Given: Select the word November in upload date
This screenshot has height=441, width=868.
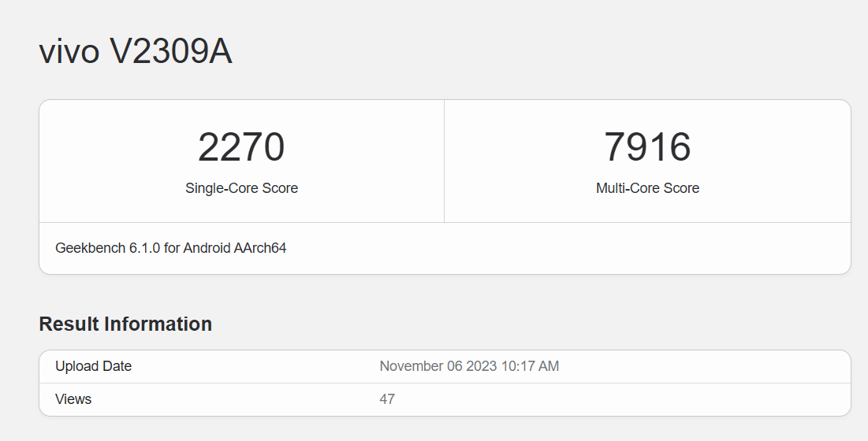Looking at the screenshot, I should 409,366.
